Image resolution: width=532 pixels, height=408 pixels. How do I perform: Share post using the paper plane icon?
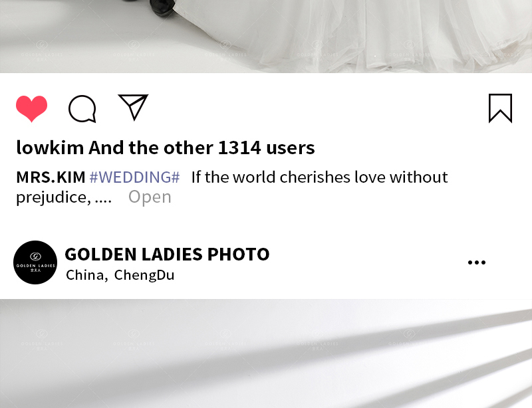click(133, 107)
